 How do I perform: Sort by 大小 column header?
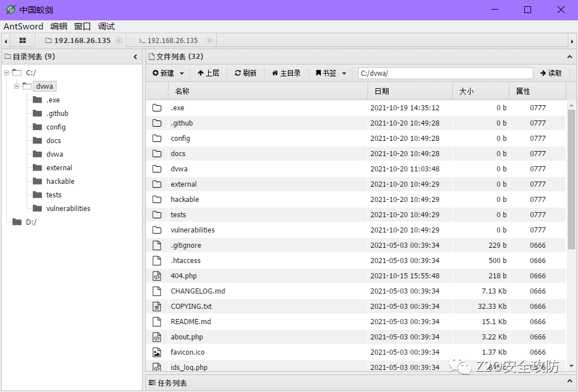[481, 91]
